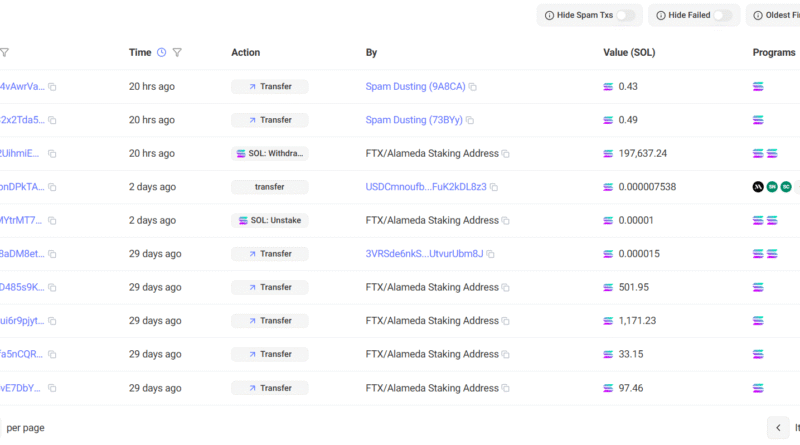Click the SOL: Unstake action badge
This screenshot has width=800, height=445.
pyautogui.click(x=269, y=220)
